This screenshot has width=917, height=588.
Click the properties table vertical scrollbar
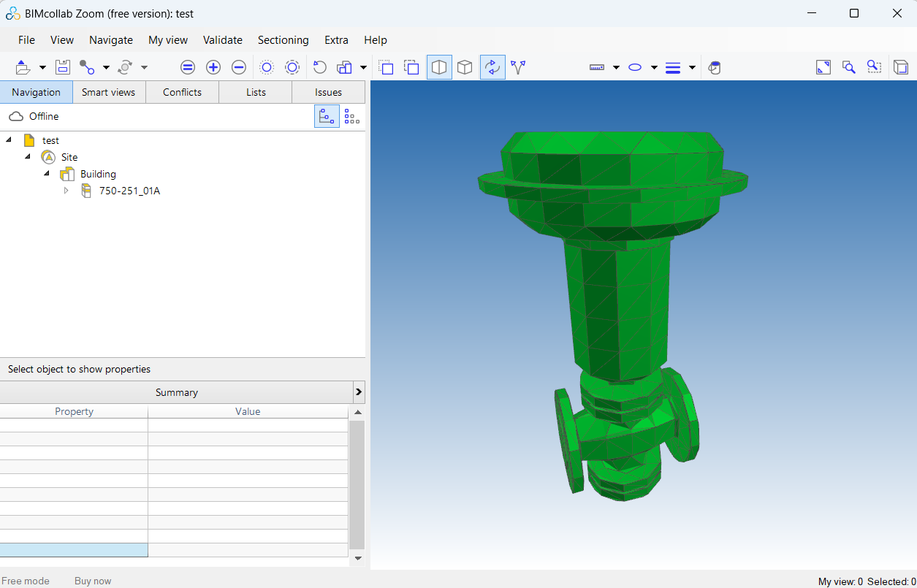click(x=357, y=484)
